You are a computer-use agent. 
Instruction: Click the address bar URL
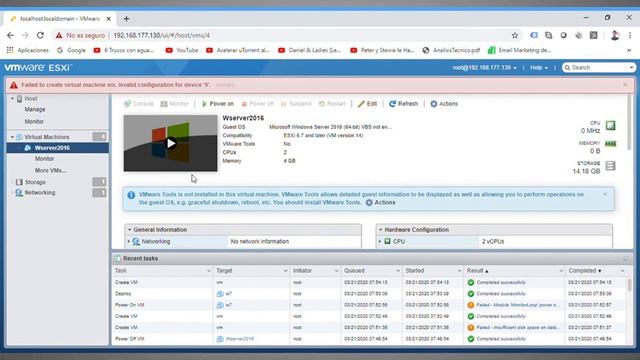click(x=162, y=36)
